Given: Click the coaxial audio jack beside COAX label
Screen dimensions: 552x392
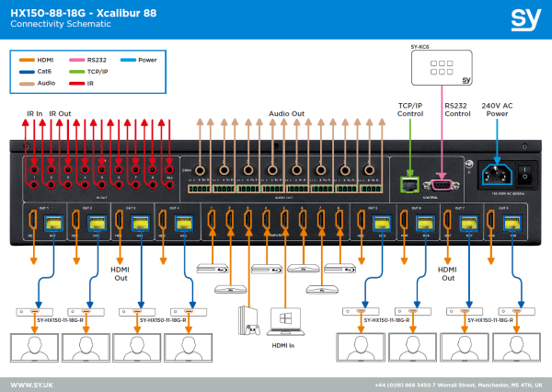Looking at the screenshot, I should (200, 170).
